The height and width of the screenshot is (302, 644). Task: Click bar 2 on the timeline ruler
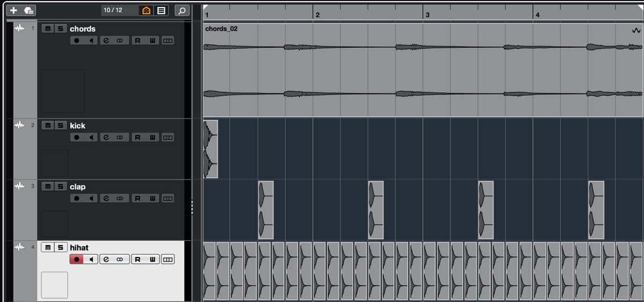pyautogui.click(x=317, y=15)
